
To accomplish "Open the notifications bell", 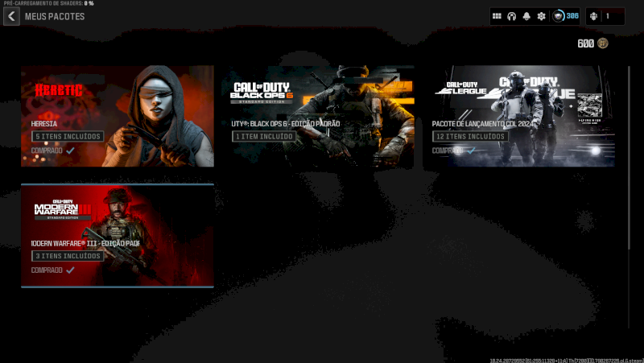I will point(526,16).
